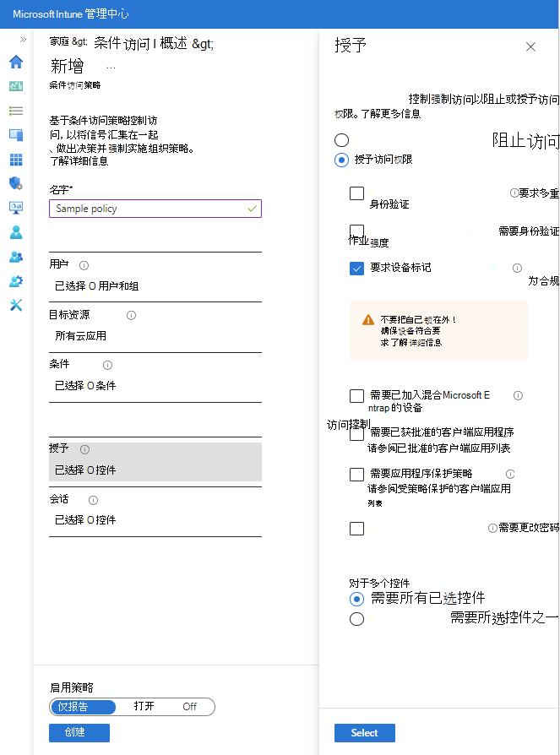Show info tooltip beside 用户

click(84, 265)
